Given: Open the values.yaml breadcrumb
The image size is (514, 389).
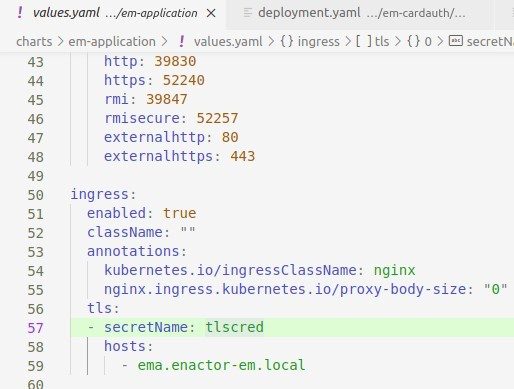Looking at the screenshot, I should click(228, 42).
